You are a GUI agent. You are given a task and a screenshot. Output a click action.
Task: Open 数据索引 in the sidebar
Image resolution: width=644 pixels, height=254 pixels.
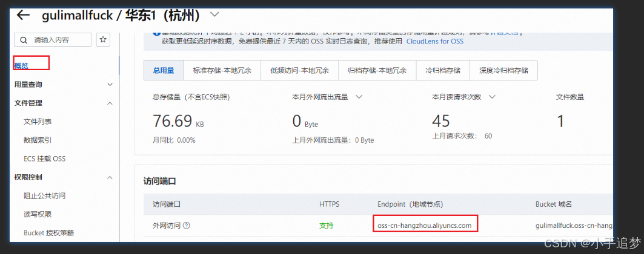point(38,140)
